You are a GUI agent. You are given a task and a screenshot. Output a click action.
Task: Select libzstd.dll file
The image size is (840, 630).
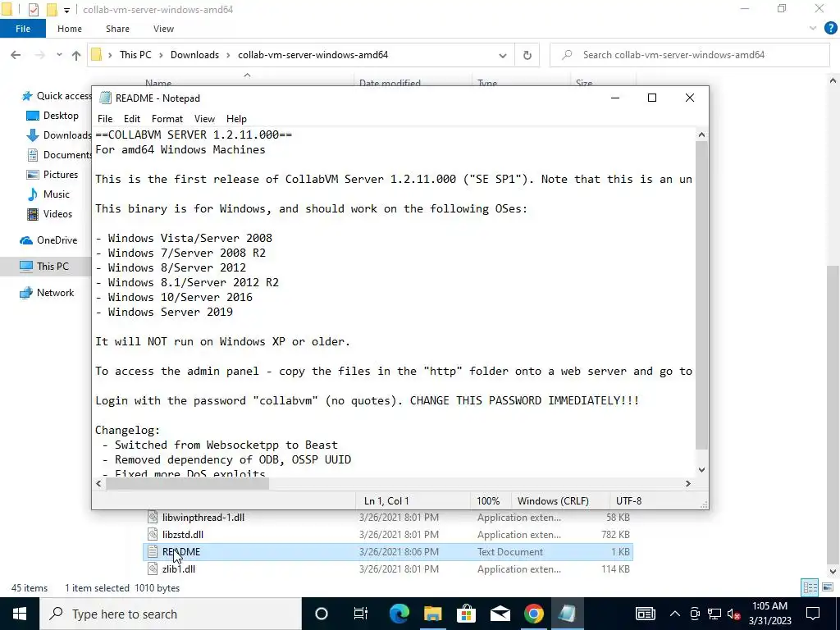tap(388, 535)
